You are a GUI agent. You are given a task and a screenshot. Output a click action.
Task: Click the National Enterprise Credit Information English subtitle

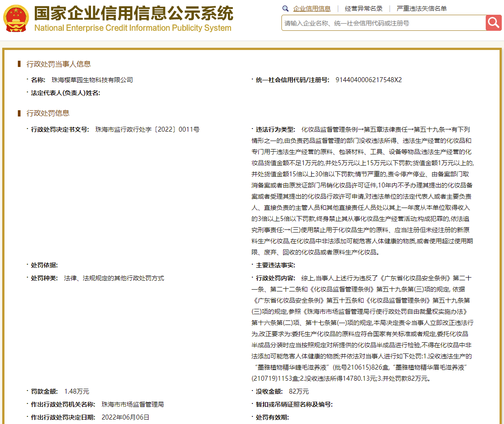[x=133, y=28]
